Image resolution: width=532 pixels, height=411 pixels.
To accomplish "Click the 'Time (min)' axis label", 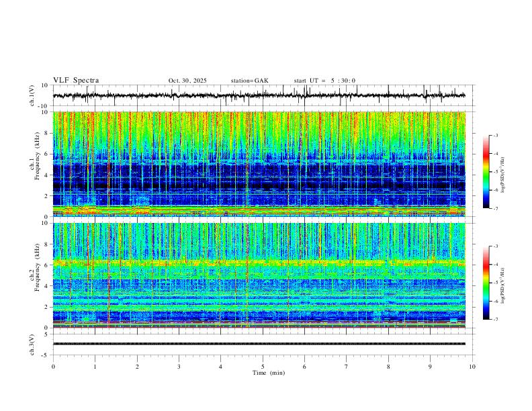I will (x=269, y=373).
